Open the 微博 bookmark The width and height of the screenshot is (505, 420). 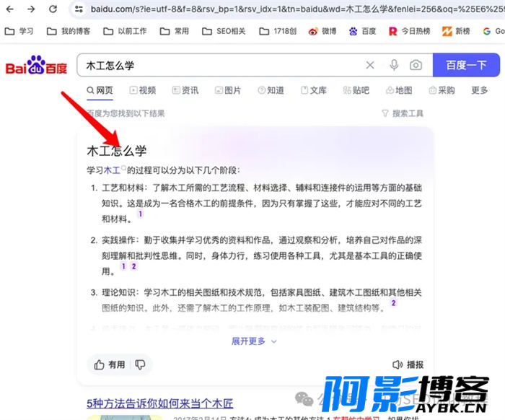tap(322, 31)
